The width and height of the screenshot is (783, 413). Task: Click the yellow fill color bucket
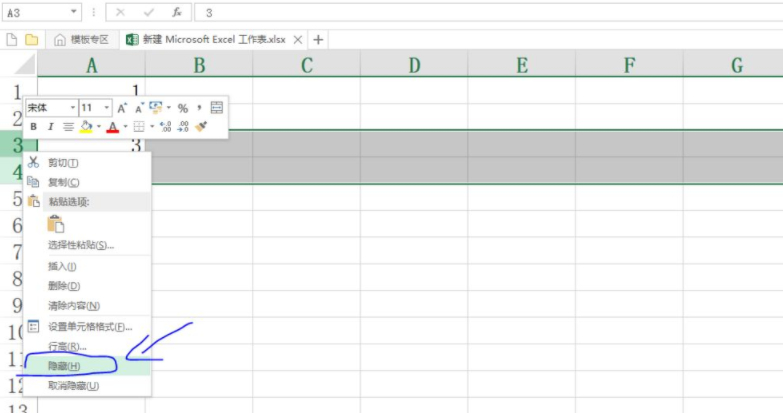tap(86, 127)
